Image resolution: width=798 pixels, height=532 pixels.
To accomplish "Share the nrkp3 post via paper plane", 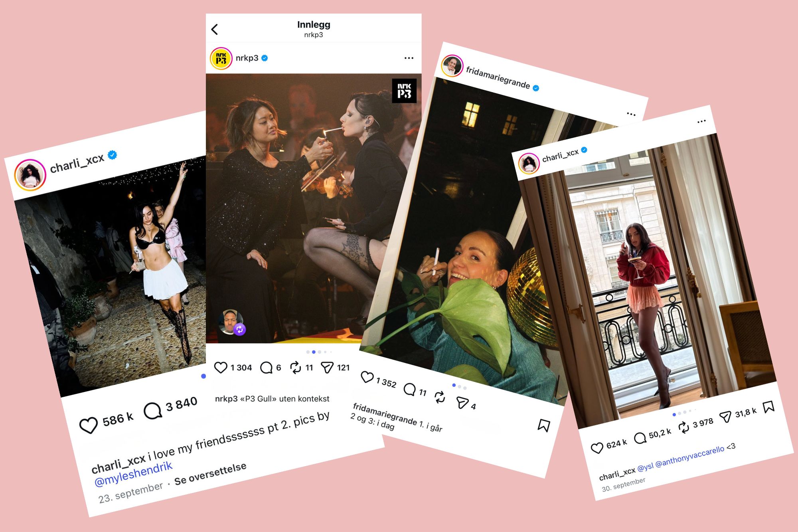I will point(327,368).
